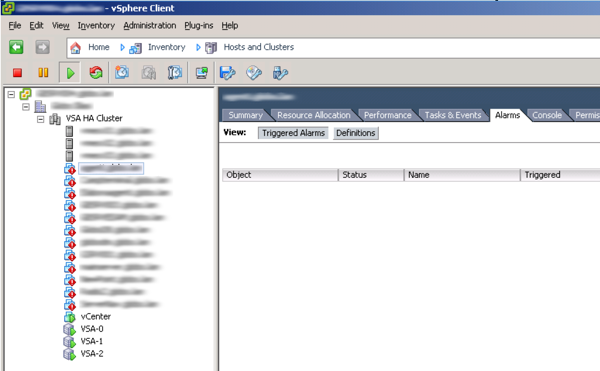The height and width of the screenshot is (371, 600).
Task: Select VSA-0 in the inventory tree
Action: pyautogui.click(x=92, y=329)
